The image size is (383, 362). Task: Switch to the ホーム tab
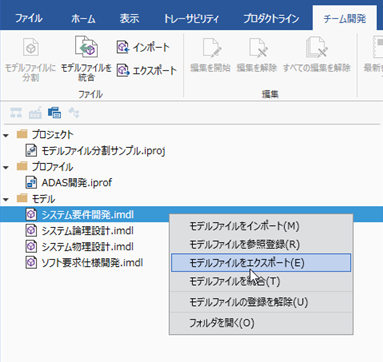(x=83, y=18)
